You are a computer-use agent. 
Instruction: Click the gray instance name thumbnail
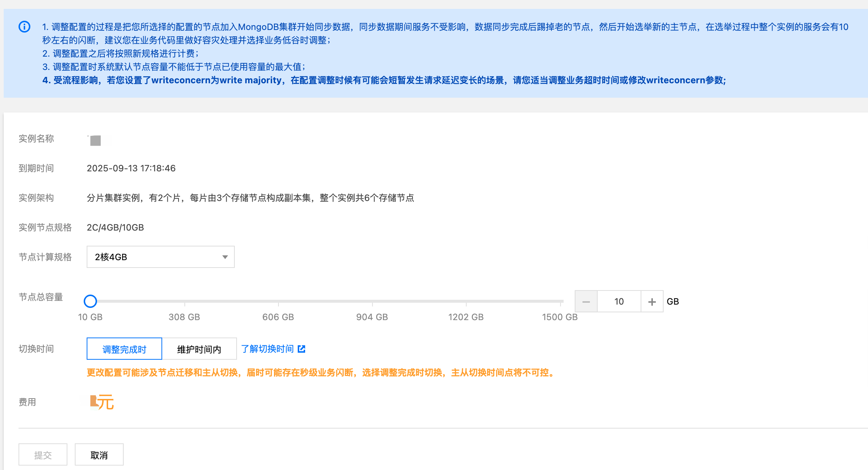[x=96, y=141]
